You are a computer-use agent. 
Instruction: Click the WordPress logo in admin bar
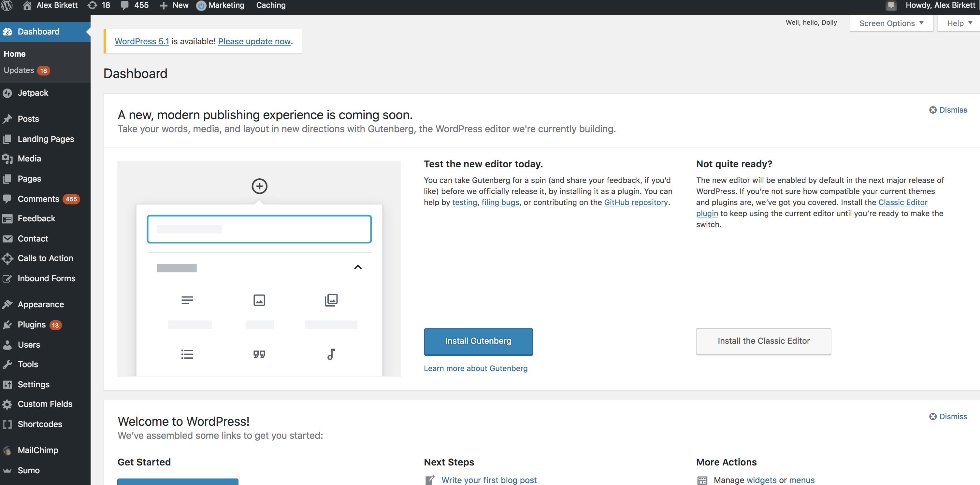click(x=7, y=5)
